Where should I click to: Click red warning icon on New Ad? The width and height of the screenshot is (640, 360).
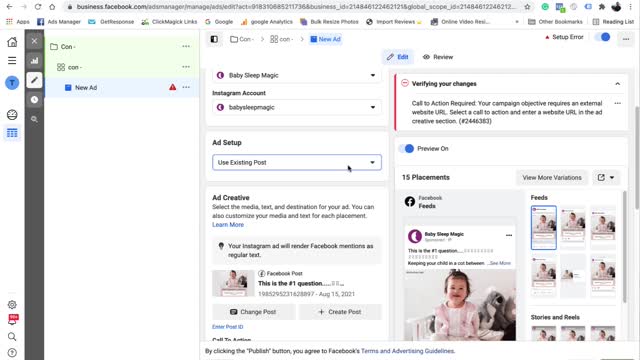(173, 87)
